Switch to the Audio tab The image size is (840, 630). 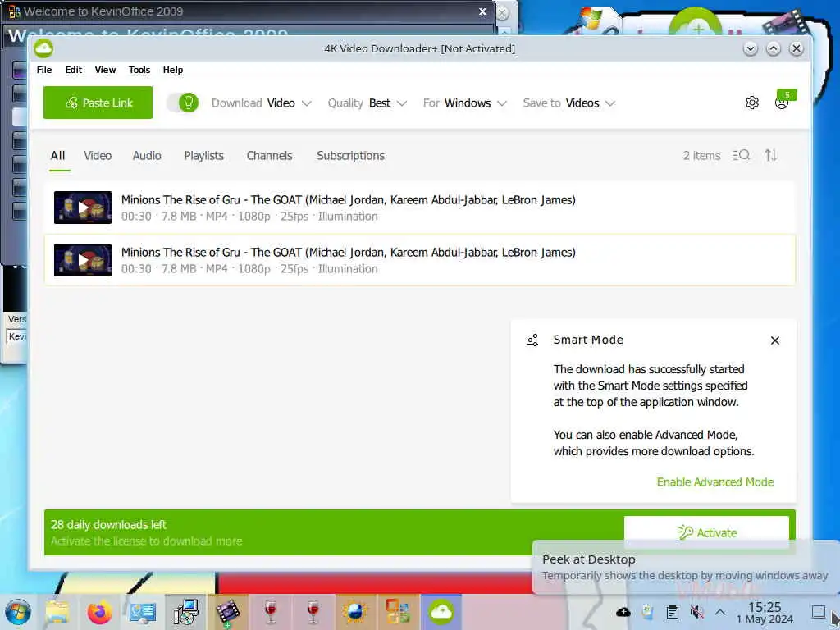click(x=147, y=155)
